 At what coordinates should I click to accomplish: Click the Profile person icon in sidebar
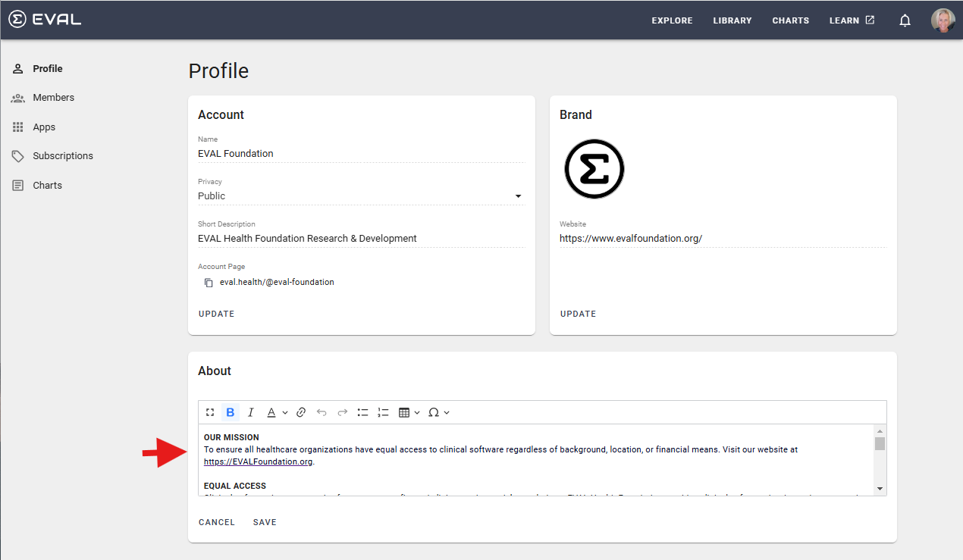(18, 68)
